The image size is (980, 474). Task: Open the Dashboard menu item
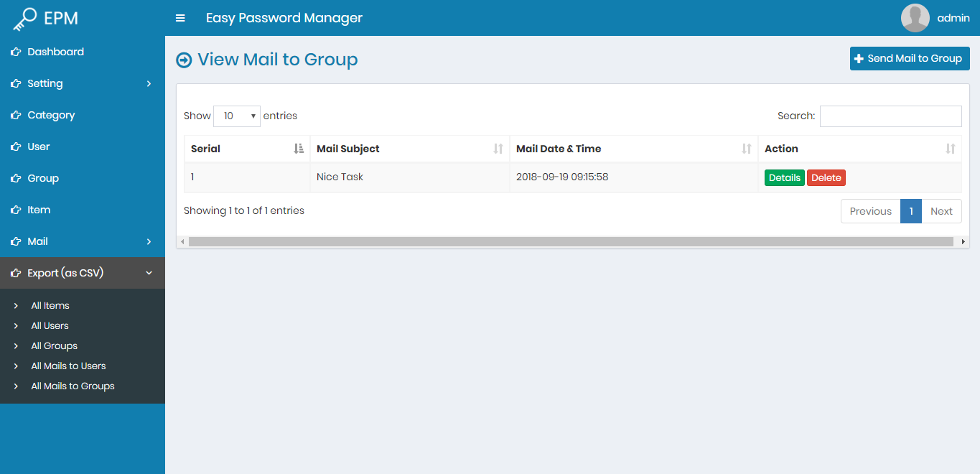[x=55, y=52]
